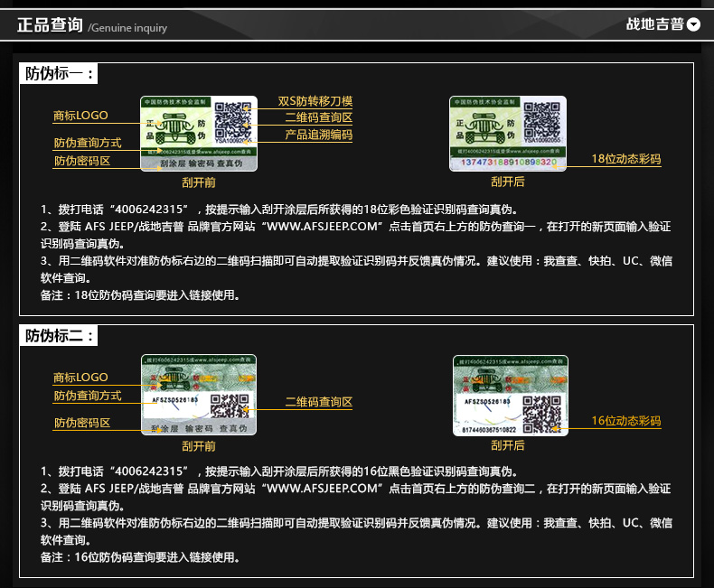Viewport: 714px width, 588px height.
Task: Click the scratch coating strip on label two
Action: (x=199, y=428)
